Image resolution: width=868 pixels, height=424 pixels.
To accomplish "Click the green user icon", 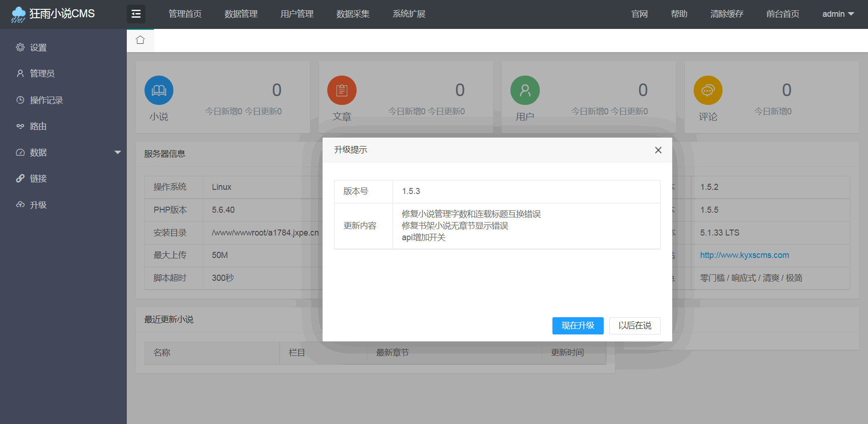I will tap(525, 90).
